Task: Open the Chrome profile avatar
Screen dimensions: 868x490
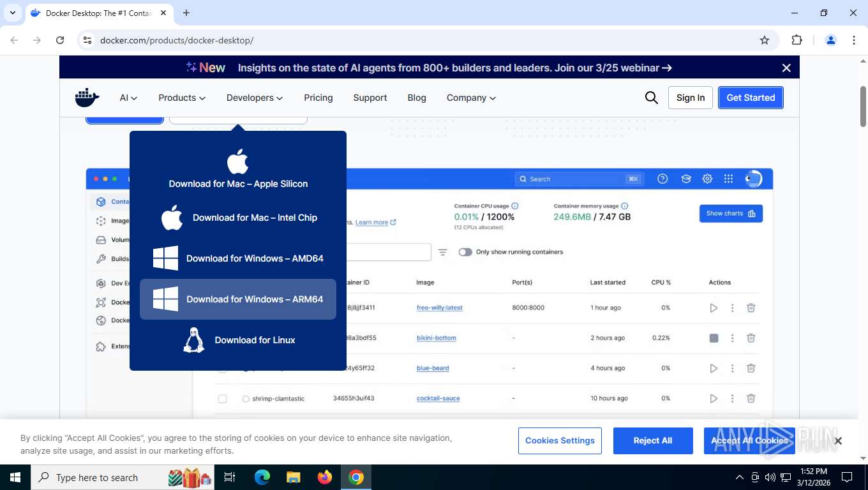Action: pyautogui.click(x=831, y=40)
